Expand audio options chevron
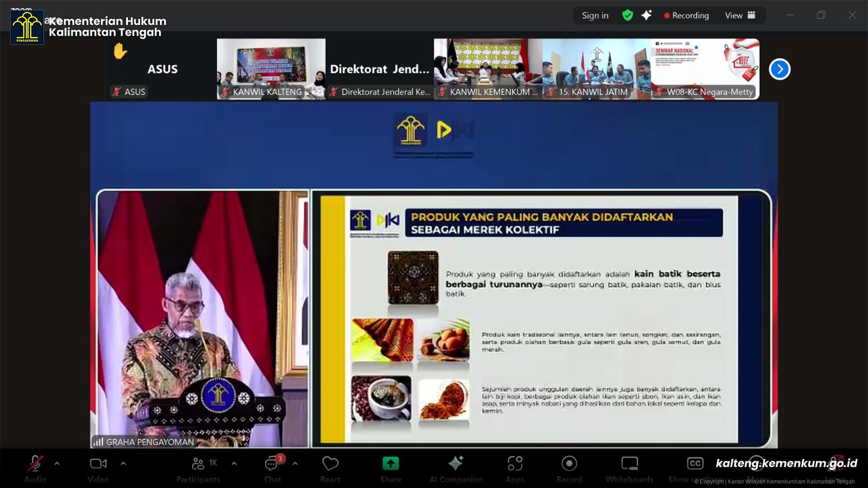The width and height of the screenshot is (868, 488). [57, 464]
